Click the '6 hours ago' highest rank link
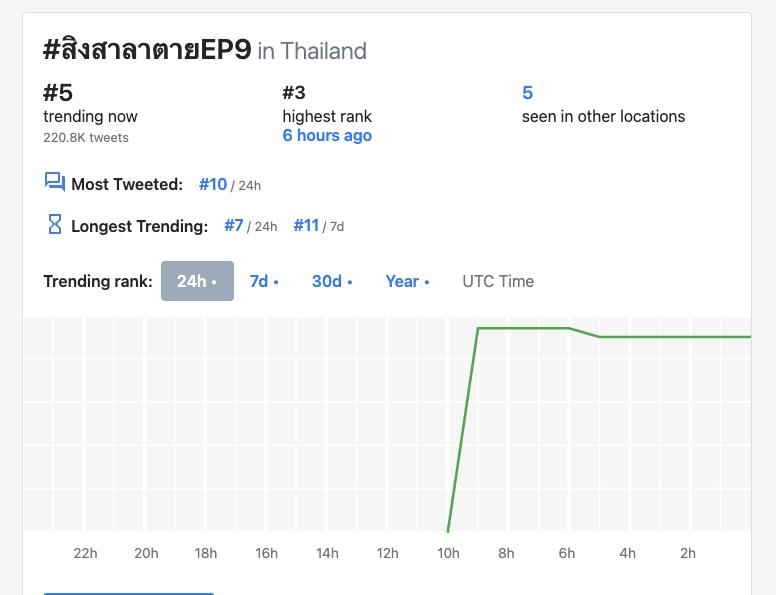This screenshot has width=776, height=595. tap(327, 136)
